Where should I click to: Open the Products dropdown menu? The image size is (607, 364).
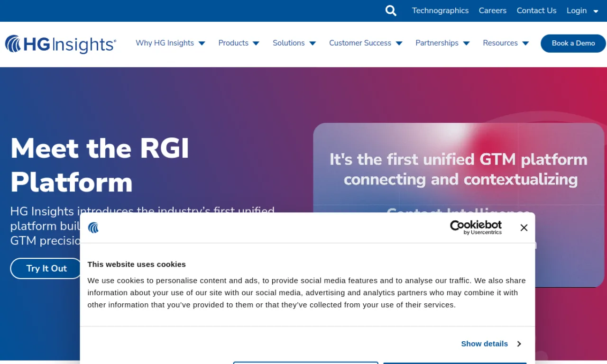pos(239,43)
